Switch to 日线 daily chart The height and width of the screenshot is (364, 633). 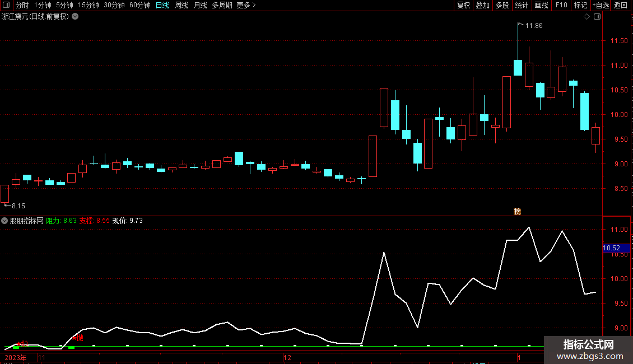tap(162, 5)
